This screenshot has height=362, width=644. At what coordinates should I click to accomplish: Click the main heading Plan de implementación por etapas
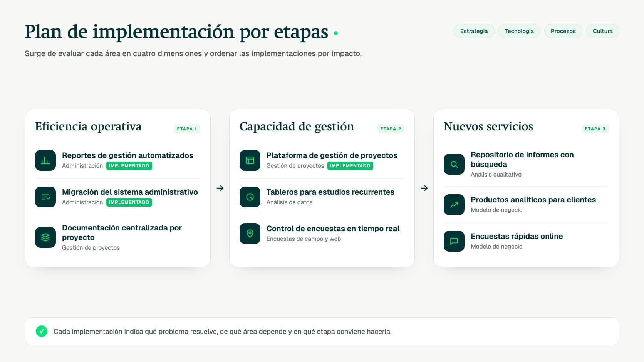(x=176, y=32)
